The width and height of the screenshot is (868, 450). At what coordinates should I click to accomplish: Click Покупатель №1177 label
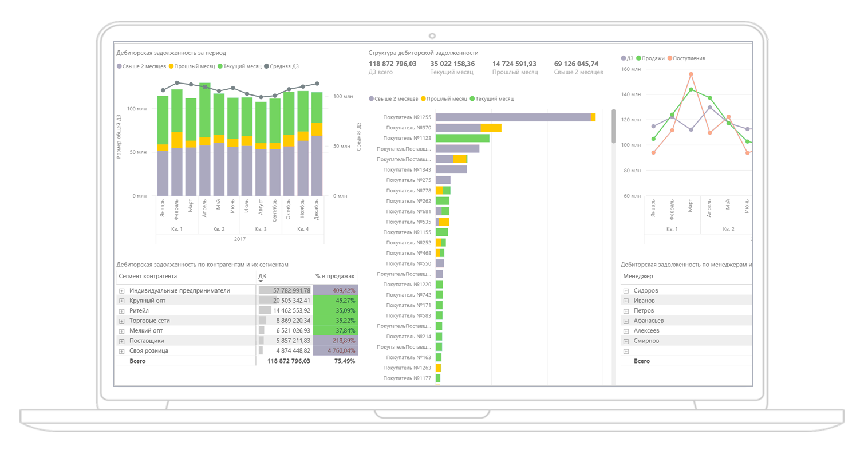[407, 378]
